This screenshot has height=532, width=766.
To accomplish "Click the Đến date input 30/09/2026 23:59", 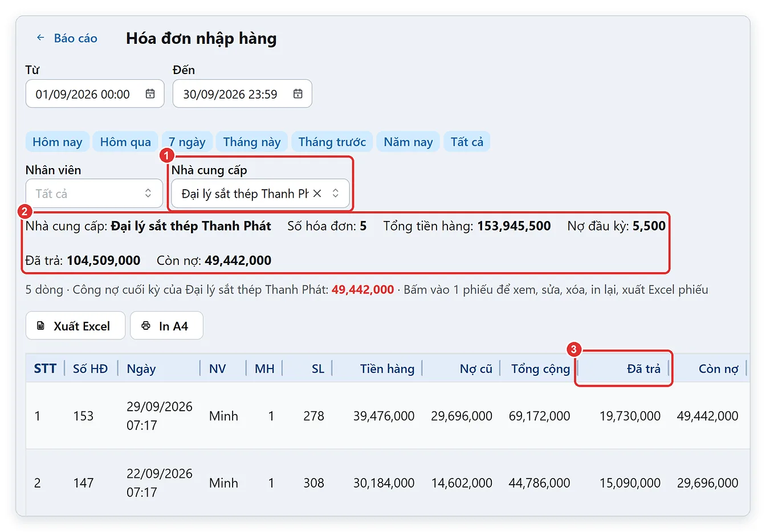I will point(242,94).
